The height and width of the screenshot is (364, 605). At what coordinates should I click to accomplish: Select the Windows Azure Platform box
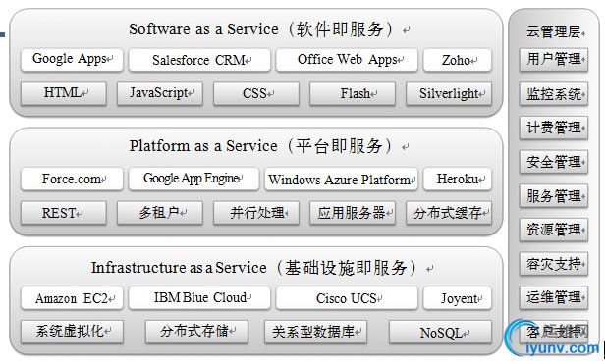(x=341, y=179)
